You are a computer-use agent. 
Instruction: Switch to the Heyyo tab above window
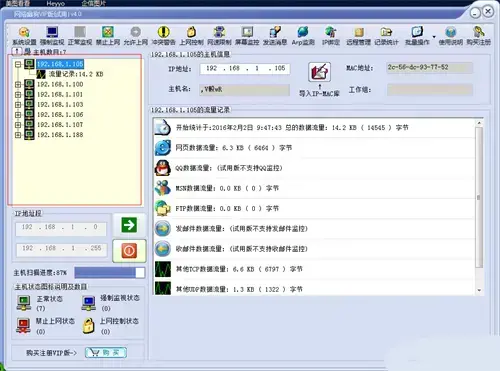point(55,4)
